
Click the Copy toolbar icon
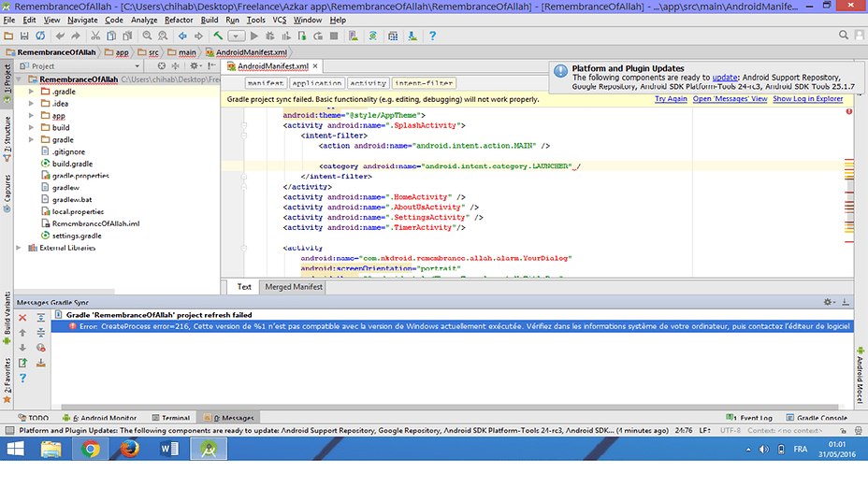pyautogui.click(x=111, y=36)
